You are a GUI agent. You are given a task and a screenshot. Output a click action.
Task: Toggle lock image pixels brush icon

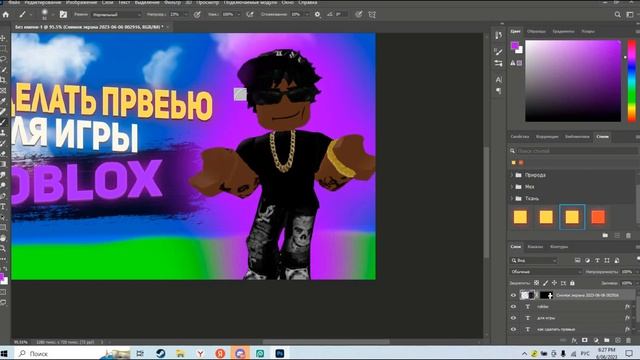(545, 283)
